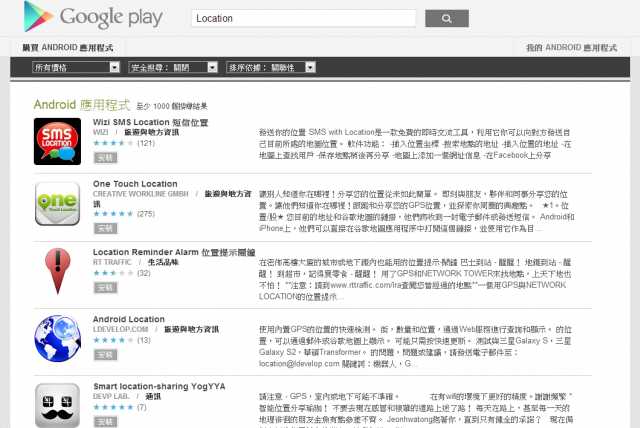Open developer LDEVELOP.COM link

(x=120, y=329)
